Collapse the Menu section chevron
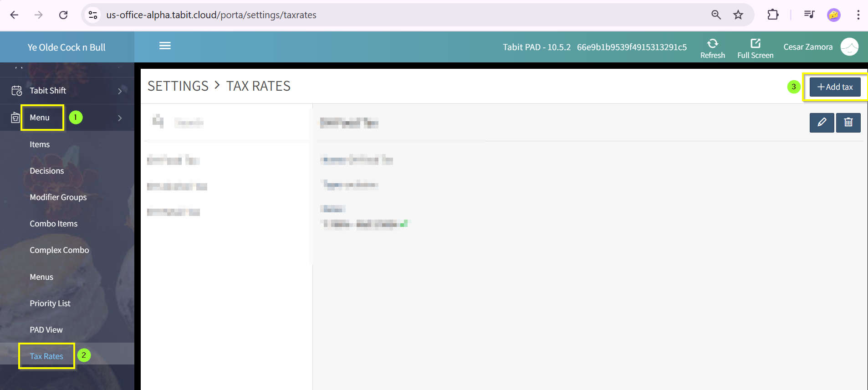This screenshot has height=390, width=868. (120, 118)
